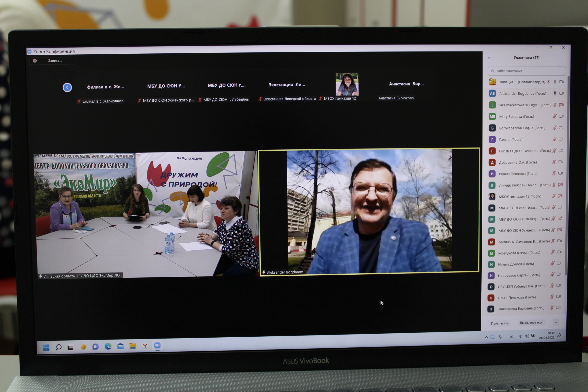Expand hidden system tray icons arrow
The image size is (588, 392).
486,337
